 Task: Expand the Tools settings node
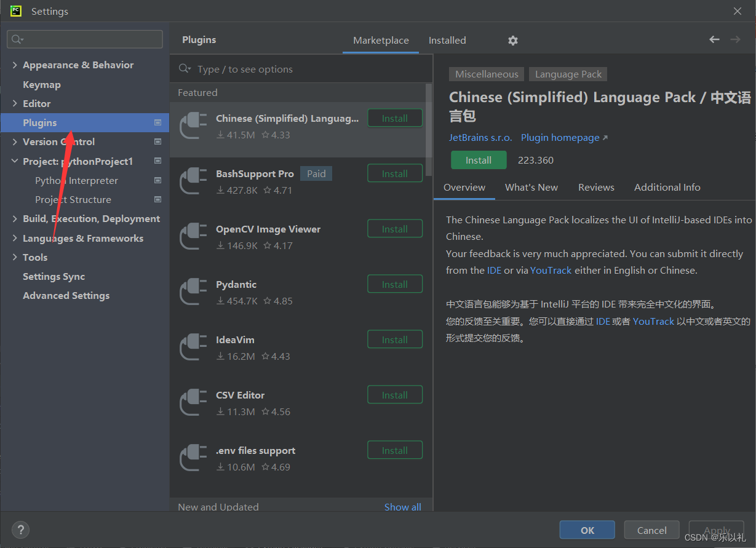click(x=15, y=257)
